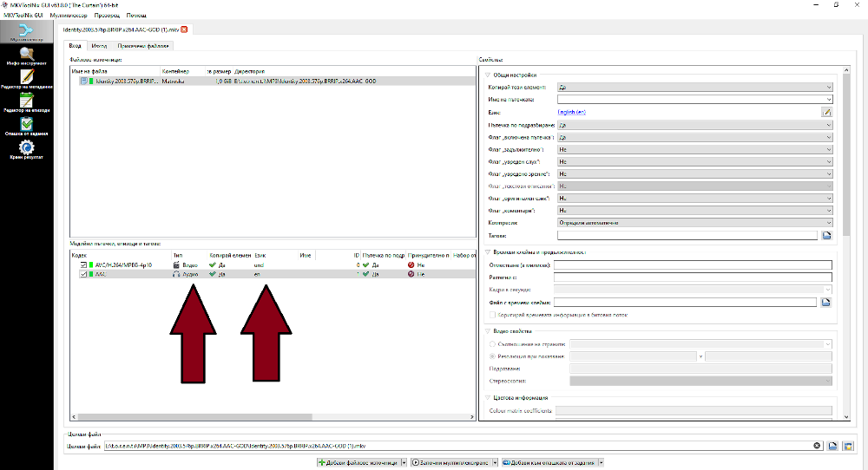Close the Identity mkv tab with red X
This screenshot has height=470, width=868.
pyautogui.click(x=184, y=29)
